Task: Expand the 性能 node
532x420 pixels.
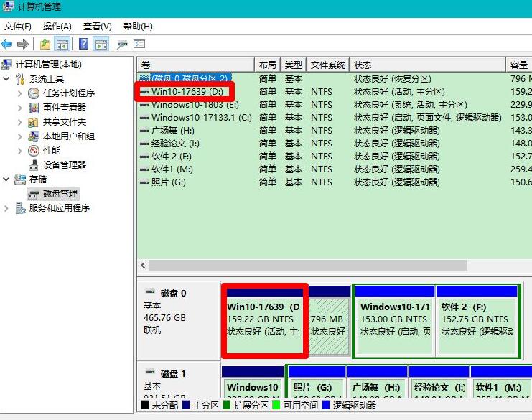Action: tap(19, 151)
